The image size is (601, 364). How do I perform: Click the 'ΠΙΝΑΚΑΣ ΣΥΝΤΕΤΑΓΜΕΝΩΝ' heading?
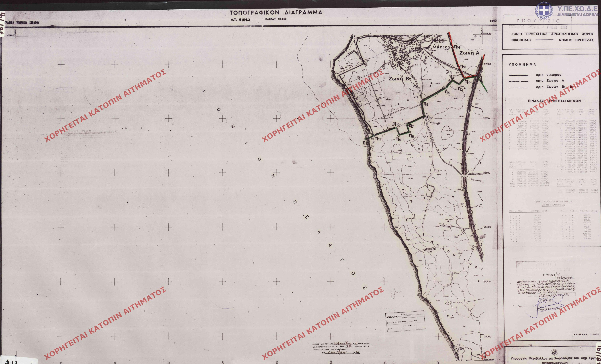pos(554,101)
